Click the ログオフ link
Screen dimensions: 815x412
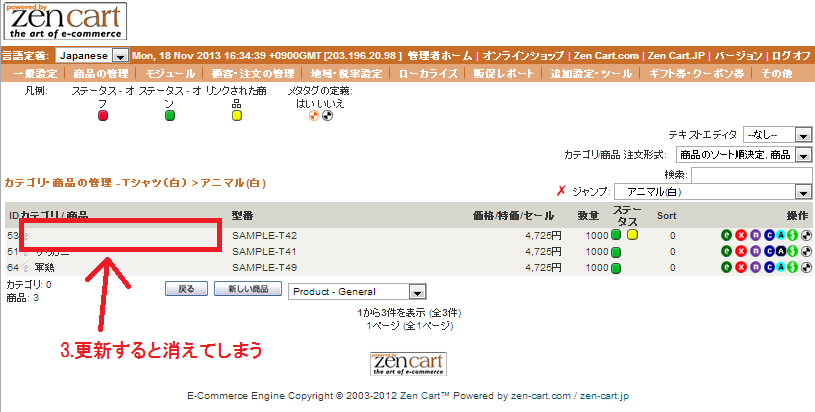(791, 56)
